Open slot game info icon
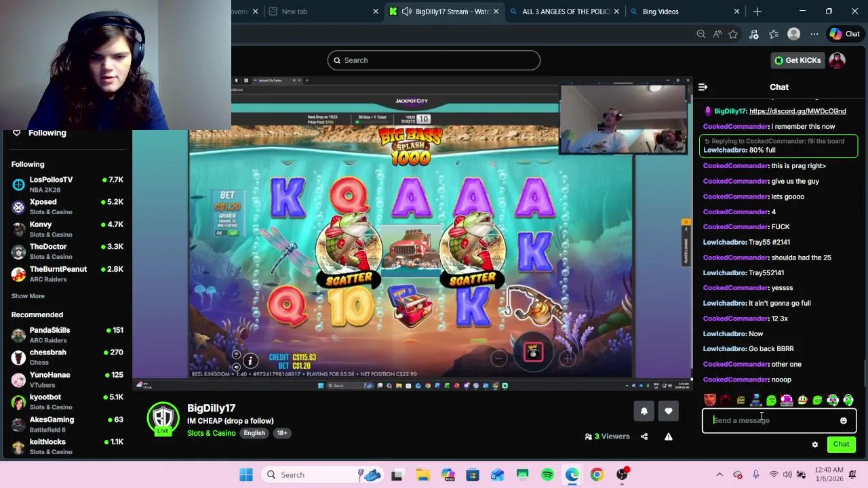This screenshot has height=488, width=868. 250,361
